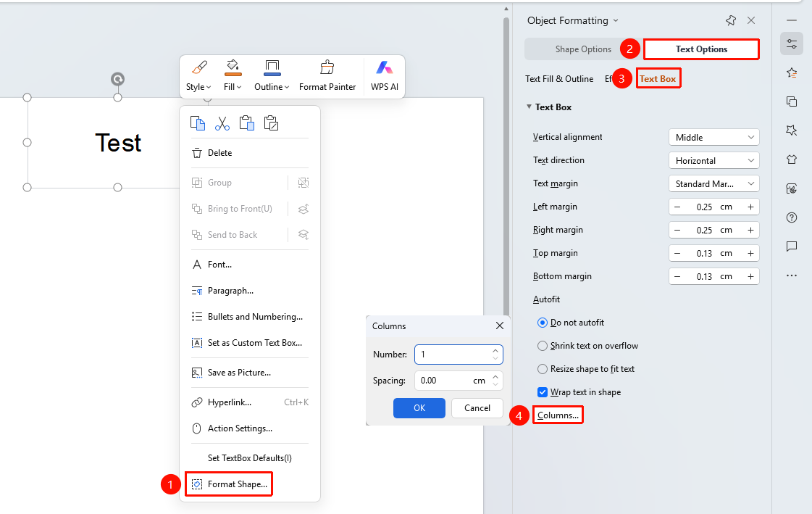This screenshot has height=514, width=812.
Task: Launch WPS AI from mini toolbar
Action: (x=384, y=76)
